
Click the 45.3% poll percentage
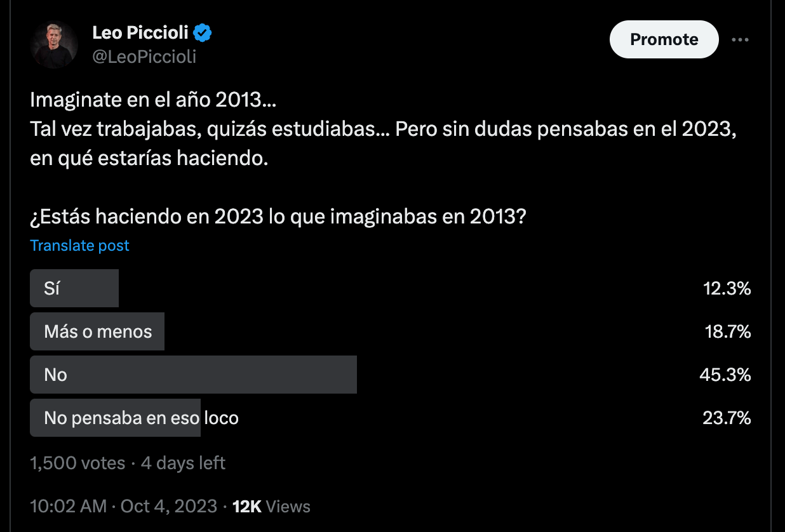pyautogui.click(x=725, y=375)
